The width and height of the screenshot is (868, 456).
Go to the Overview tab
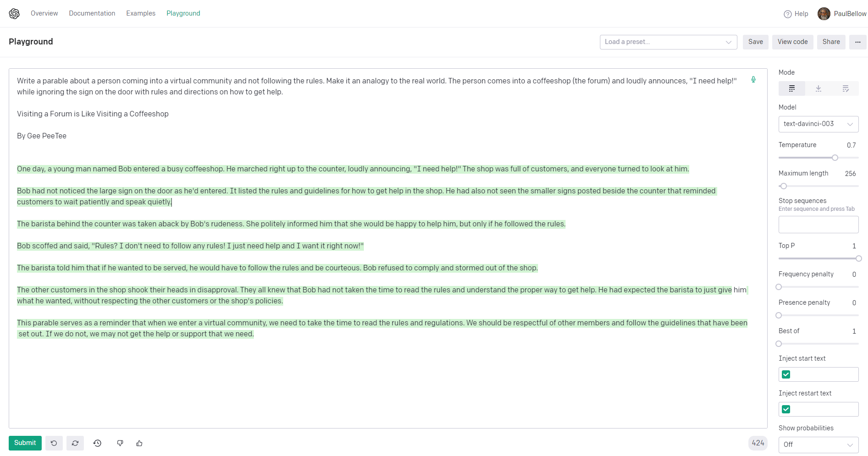44,13
